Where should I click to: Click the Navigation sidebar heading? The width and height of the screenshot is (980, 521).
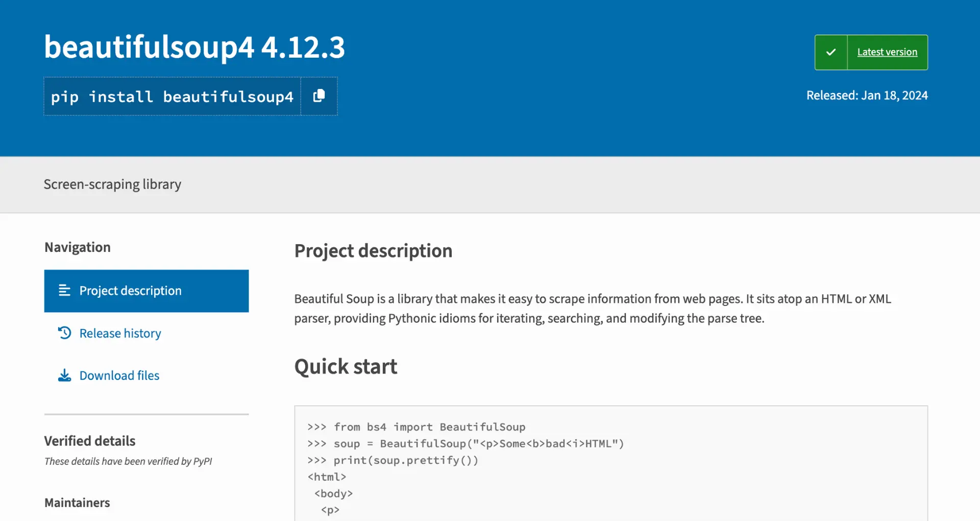78,247
